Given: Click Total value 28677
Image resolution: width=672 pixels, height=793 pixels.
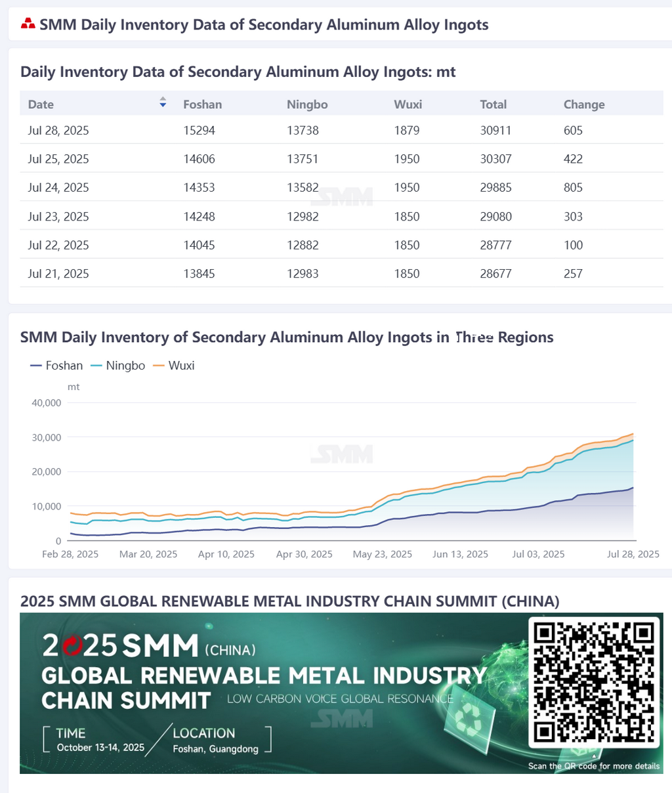Looking at the screenshot, I should (495, 274).
